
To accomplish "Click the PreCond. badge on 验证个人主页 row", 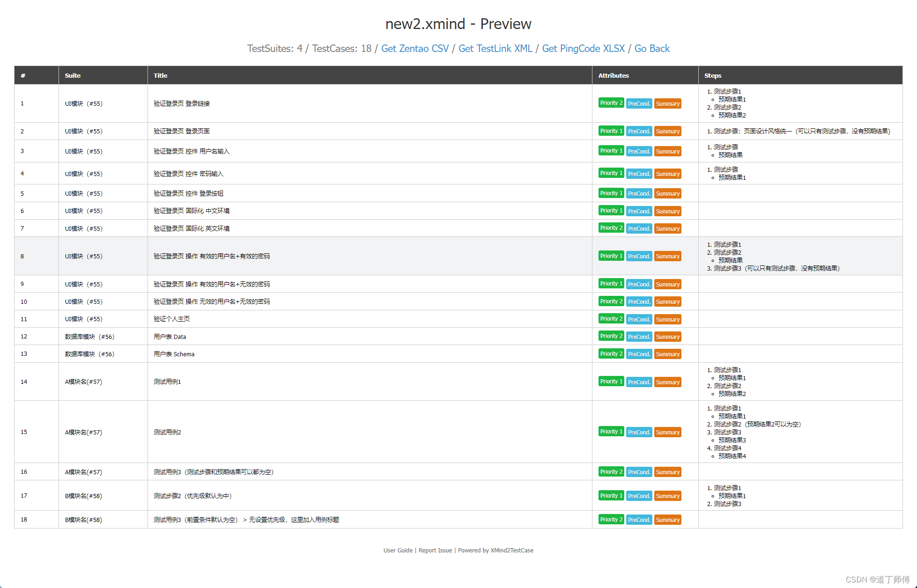I will [639, 319].
